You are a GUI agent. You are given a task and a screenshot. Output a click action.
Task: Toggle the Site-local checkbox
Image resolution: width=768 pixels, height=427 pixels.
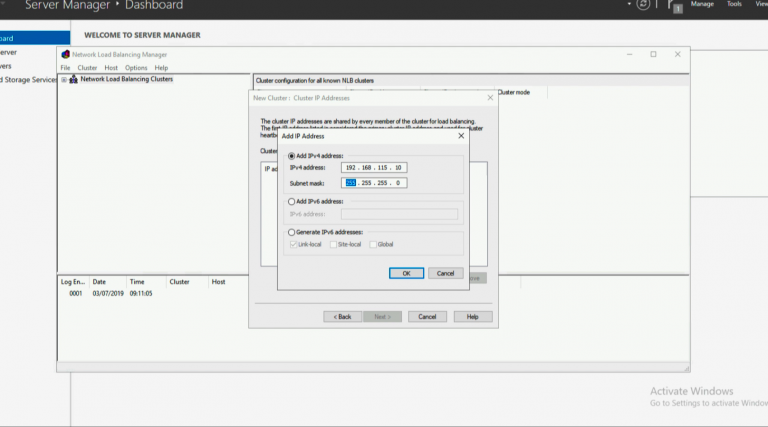pos(333,244)
